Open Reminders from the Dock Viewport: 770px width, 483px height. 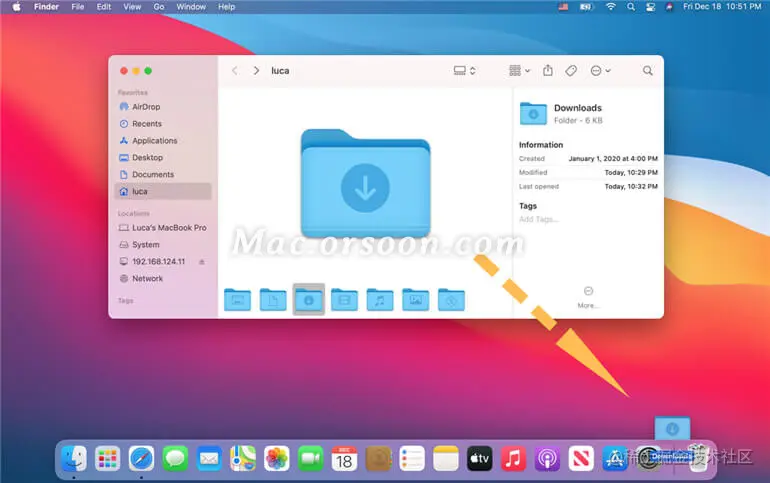pyautogui.click(x=412, y=458)
